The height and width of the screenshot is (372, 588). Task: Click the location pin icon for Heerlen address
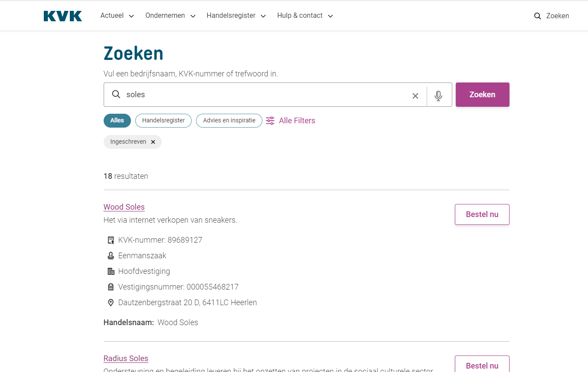point(111,303)
